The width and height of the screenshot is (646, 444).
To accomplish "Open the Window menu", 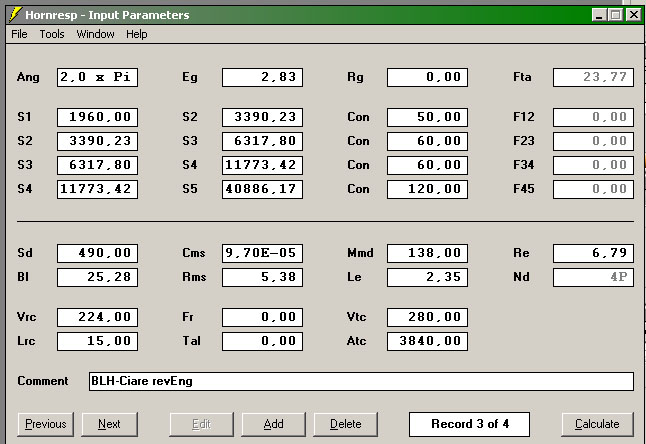I will coord(95,34).
